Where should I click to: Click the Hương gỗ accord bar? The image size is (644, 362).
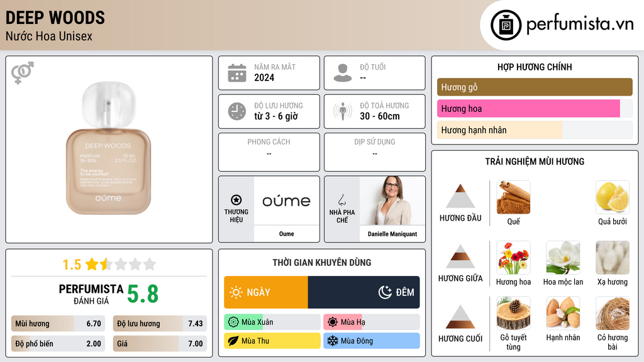(535, 87)
